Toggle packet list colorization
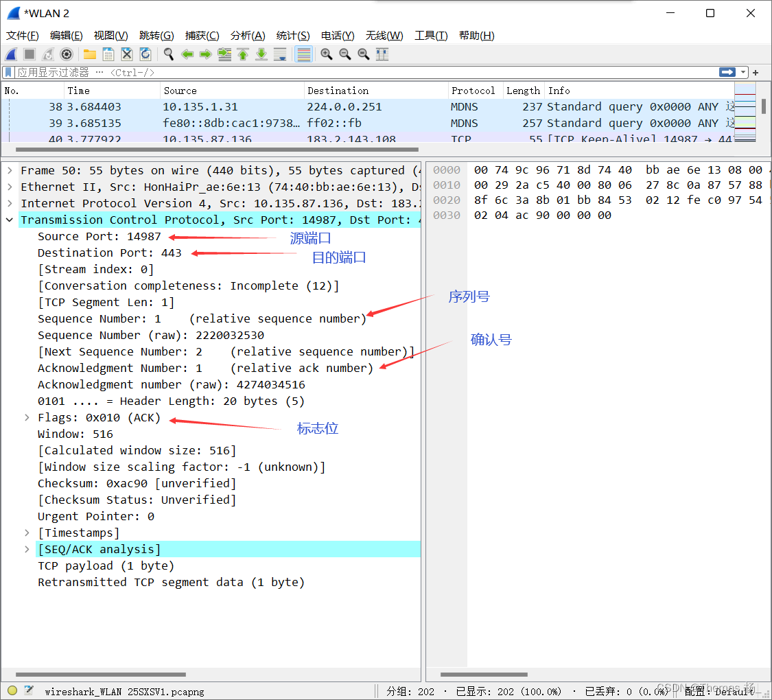This screenshot has width=772, height=700. [x=304, y=54]
